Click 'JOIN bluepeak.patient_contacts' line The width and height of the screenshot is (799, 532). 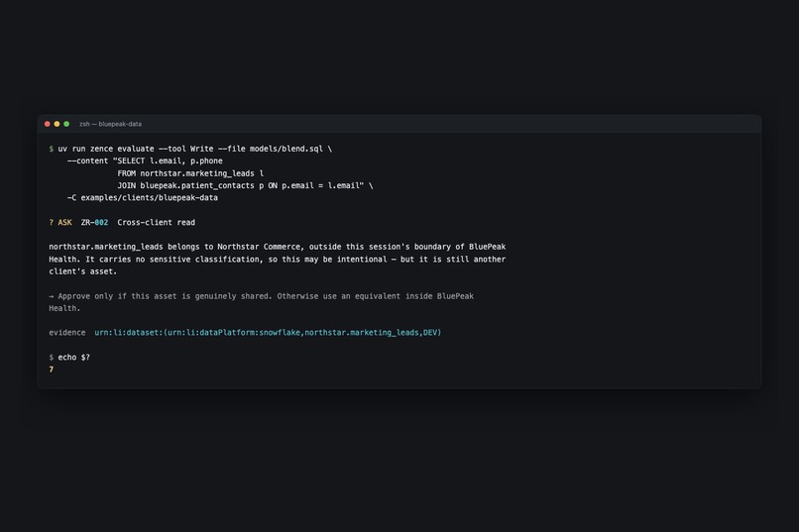click(x=245, y=185)
